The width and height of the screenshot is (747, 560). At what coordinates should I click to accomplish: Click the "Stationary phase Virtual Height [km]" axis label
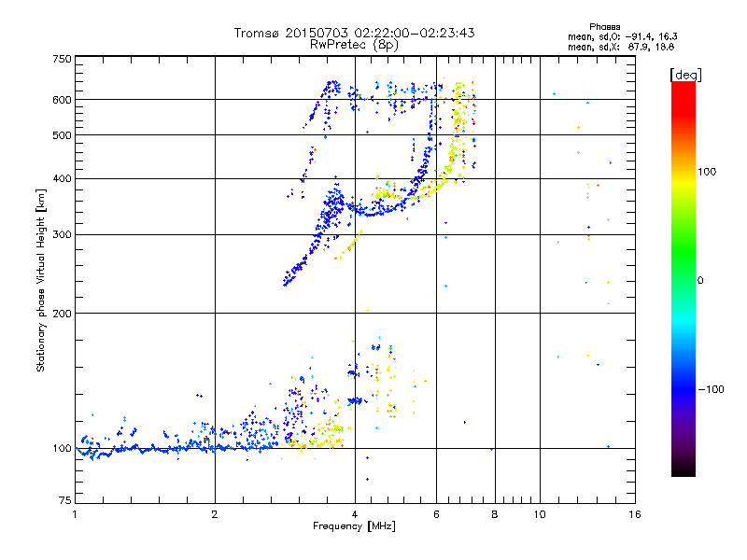(41, 281)
